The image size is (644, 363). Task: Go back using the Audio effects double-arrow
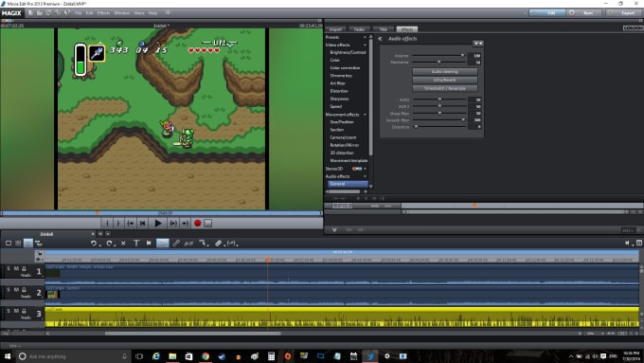point(380,39)
